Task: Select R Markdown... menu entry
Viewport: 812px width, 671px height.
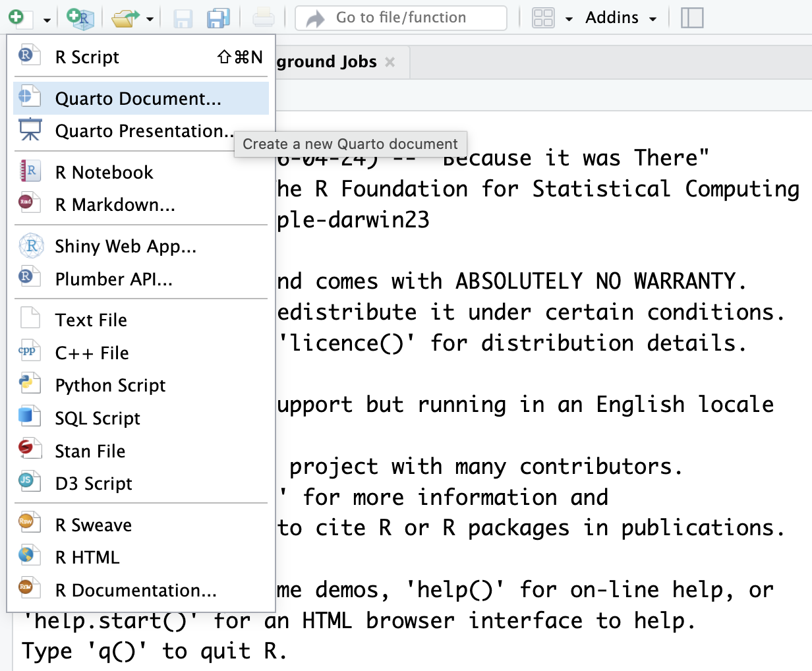Action: pyautogui.click(x=141, y=205)
